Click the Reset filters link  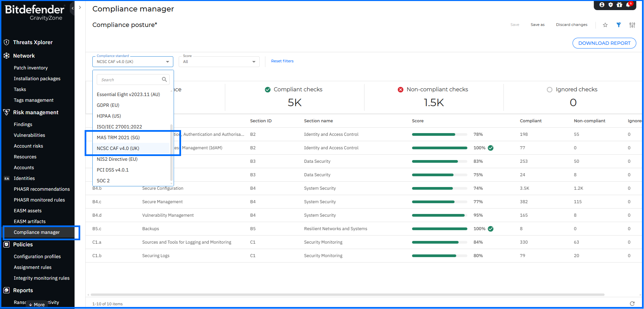[x=282, y=61]
